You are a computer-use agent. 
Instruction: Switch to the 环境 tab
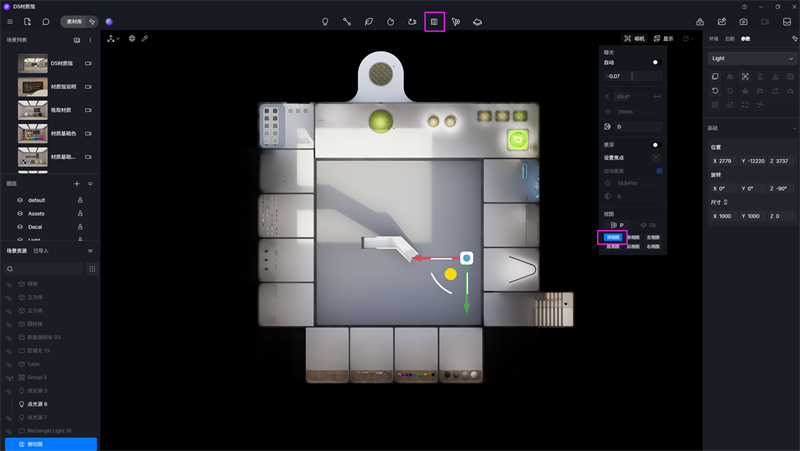coord(713,39)
